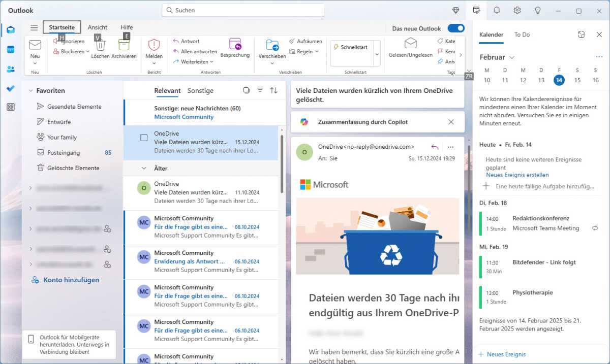Switch to the Relevant inbox tab

[x=167, y=90]
